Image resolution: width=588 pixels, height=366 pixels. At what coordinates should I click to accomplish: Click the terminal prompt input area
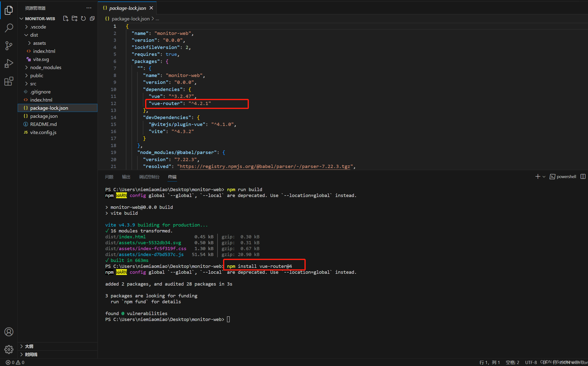pos(228,319)
